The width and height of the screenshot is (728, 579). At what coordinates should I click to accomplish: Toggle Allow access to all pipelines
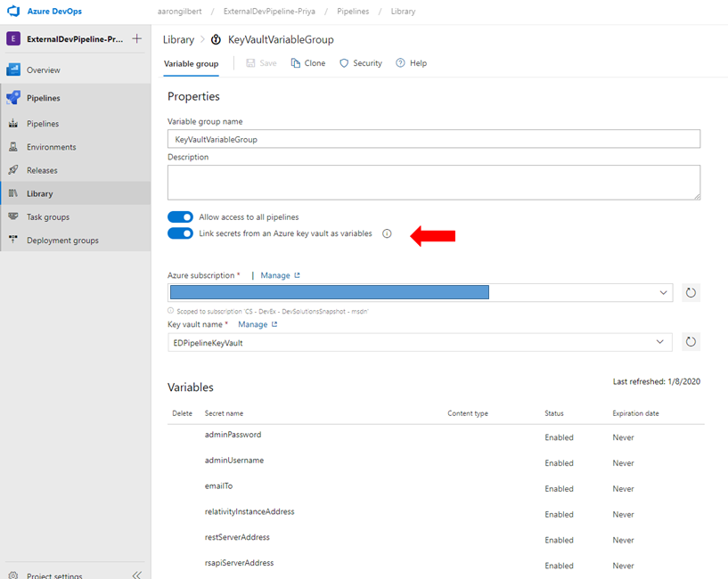point(180,216)
